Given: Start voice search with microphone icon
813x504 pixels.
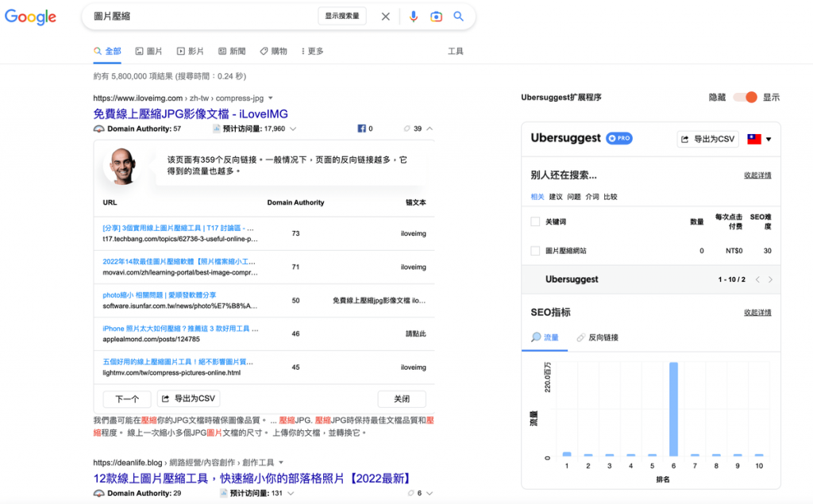Looking at the screenshot, I should coord(413,17).
